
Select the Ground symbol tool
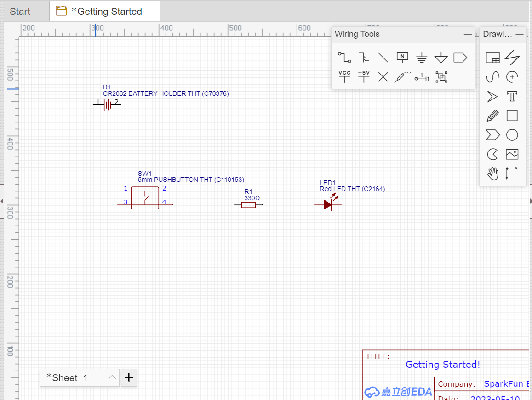coord(422,57)
